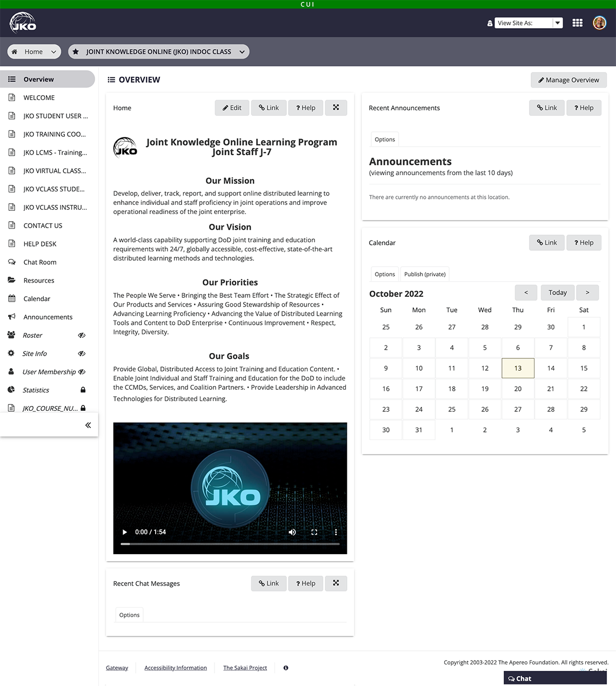Viewport: 616px width, 686px height.
Task: Open the Chat panel at bottom right
Action: 555,678
